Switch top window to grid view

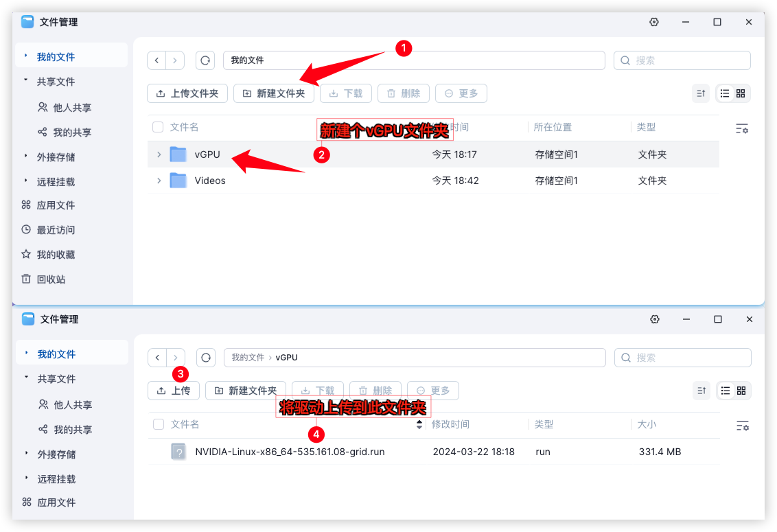(741, 93)
